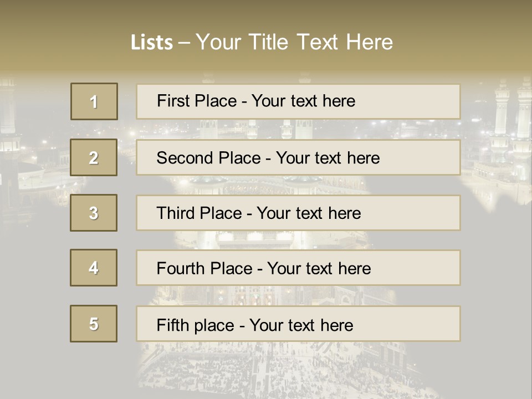Screen dimensions: 532x399
Task: Click 'Your text here' in First Place bar
Action: click(x=303, y=101)
